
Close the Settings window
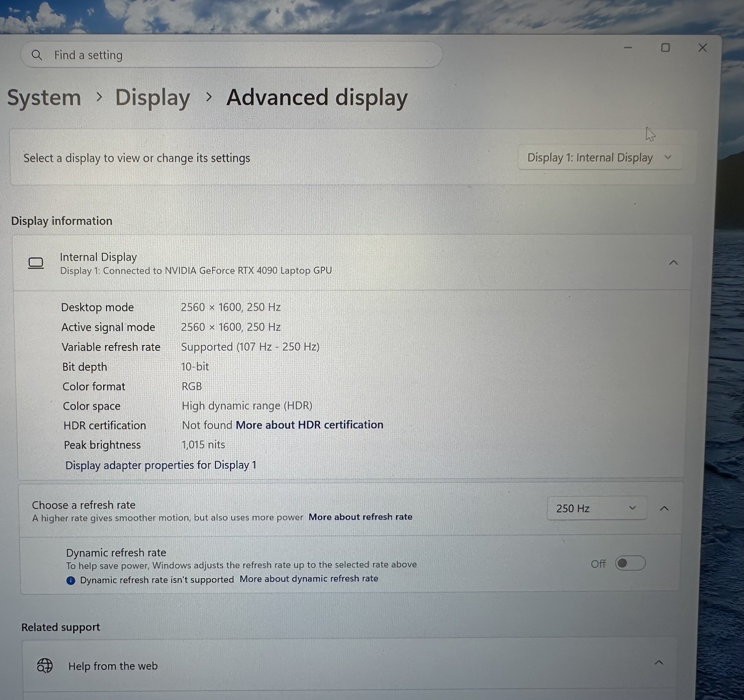tap(703, 47)
